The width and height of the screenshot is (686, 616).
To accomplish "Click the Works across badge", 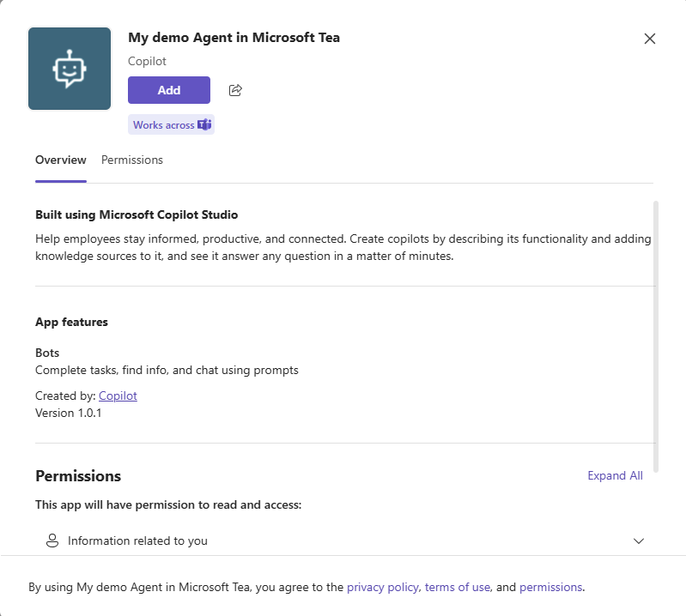I will pyautogui.click(x=171, y=124).
